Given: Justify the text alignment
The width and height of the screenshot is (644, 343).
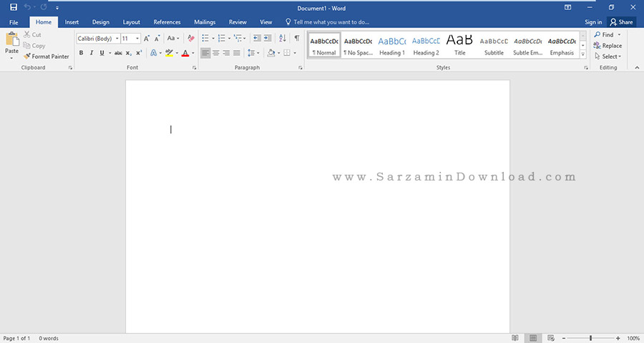Looking at the screenshot, I should click(x=237, y=53).
